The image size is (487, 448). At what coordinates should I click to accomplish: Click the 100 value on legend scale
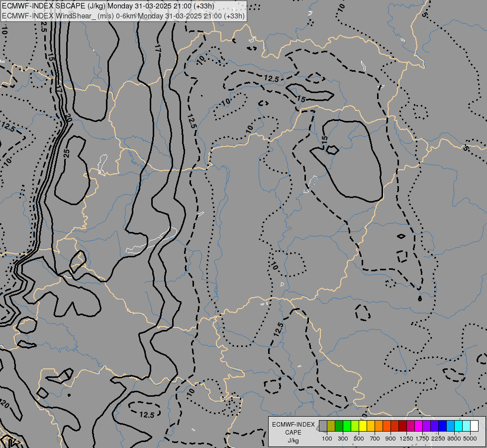[327, 439]
